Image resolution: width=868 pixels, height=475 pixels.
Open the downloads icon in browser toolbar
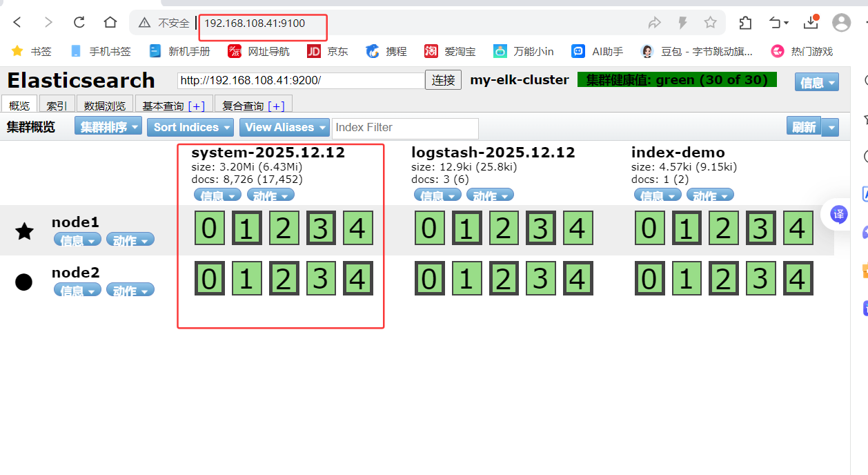(811, 23)
